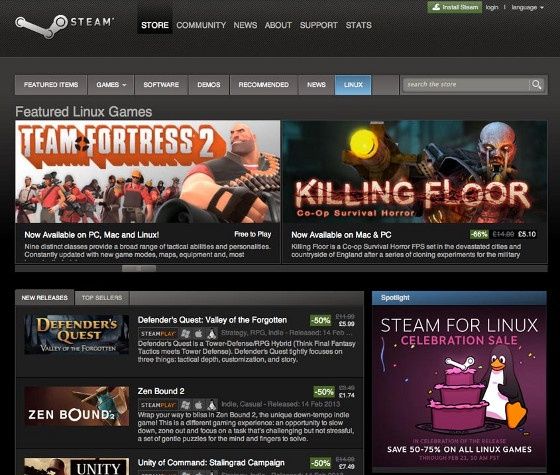Open the About page
Viewport: 560px width, 475px height.
pos(278,25)
